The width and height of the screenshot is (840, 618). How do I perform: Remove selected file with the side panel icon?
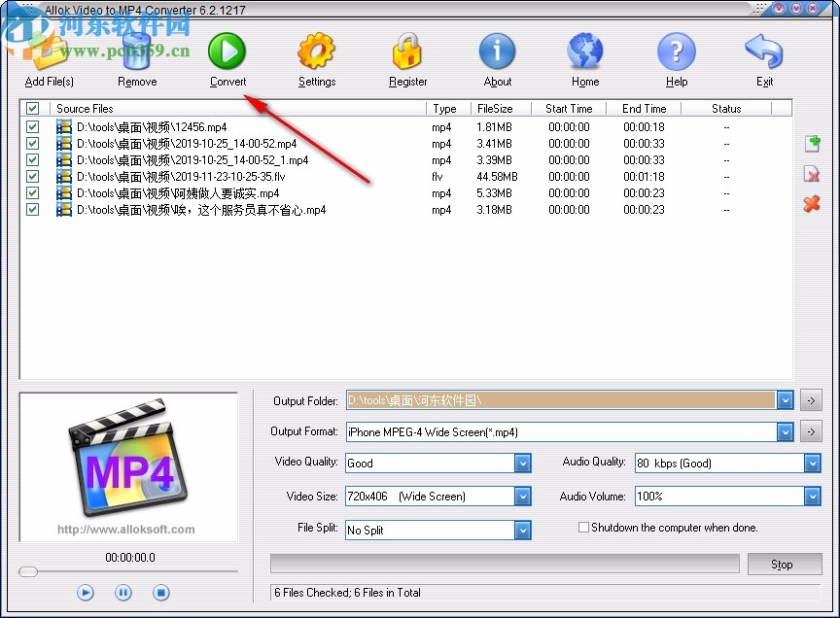[812, 174]
